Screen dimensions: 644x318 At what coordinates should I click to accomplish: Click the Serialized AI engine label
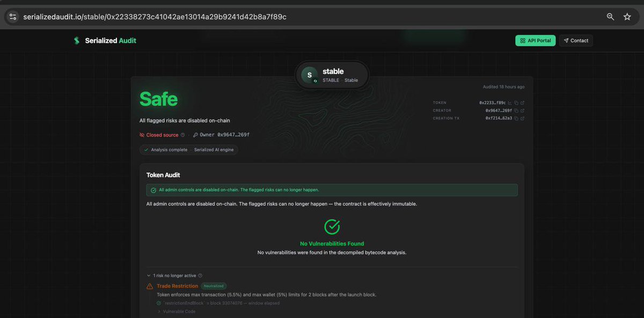coord(214,150)
